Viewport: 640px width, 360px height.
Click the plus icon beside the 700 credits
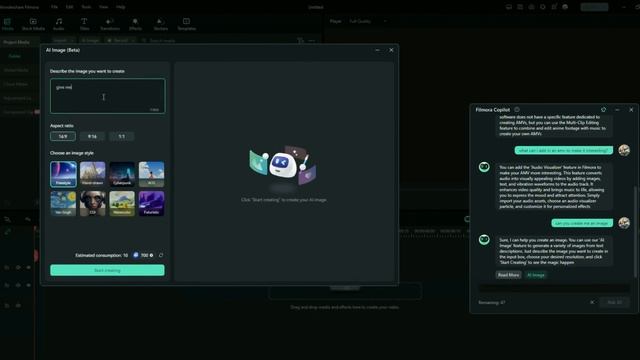(151, 255)
